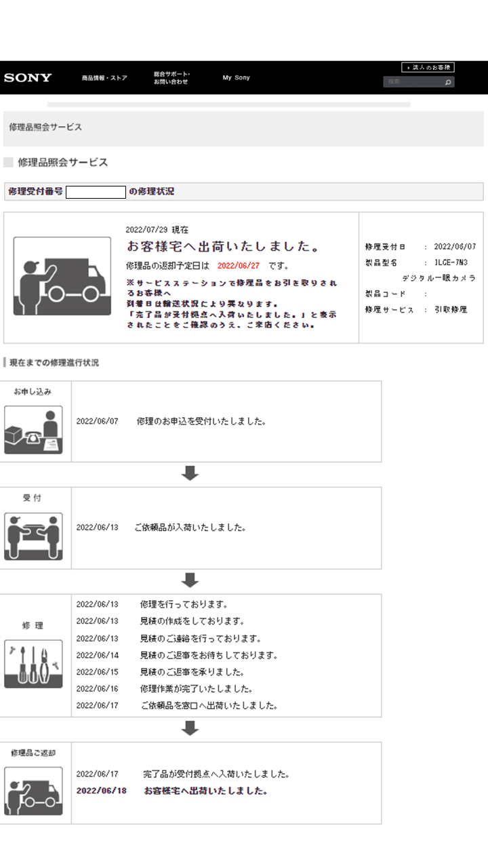The image size is (488, 868).
Task: Click the 修理品照会サービス page heading
Action: (63, 163)
